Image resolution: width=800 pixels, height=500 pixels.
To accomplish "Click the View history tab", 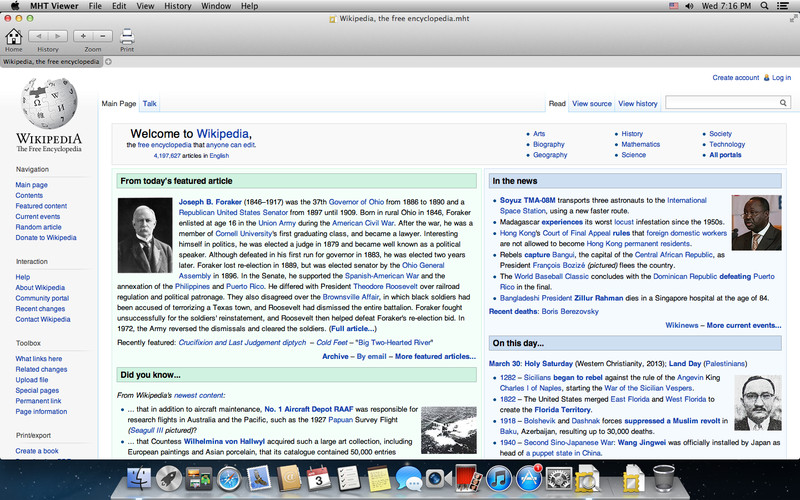I will tap(638, 104).
